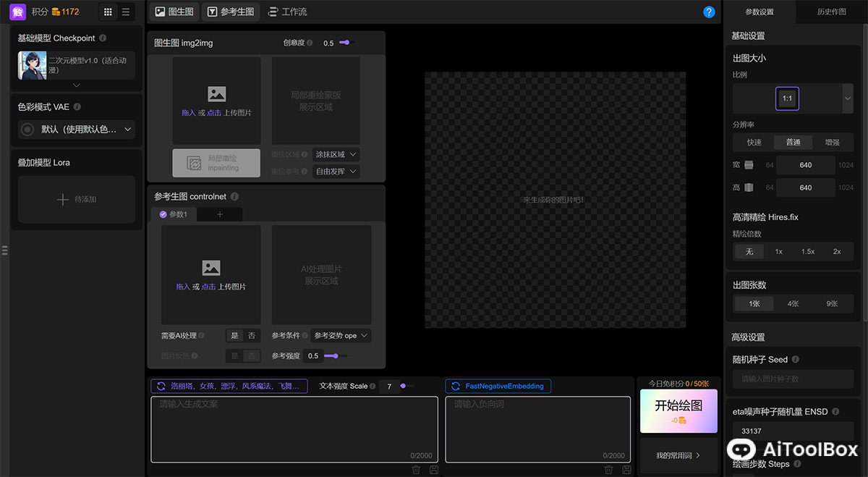The image size is (868, 477).
Task: Open the 工作流 tab
Action: coord(287,12)
